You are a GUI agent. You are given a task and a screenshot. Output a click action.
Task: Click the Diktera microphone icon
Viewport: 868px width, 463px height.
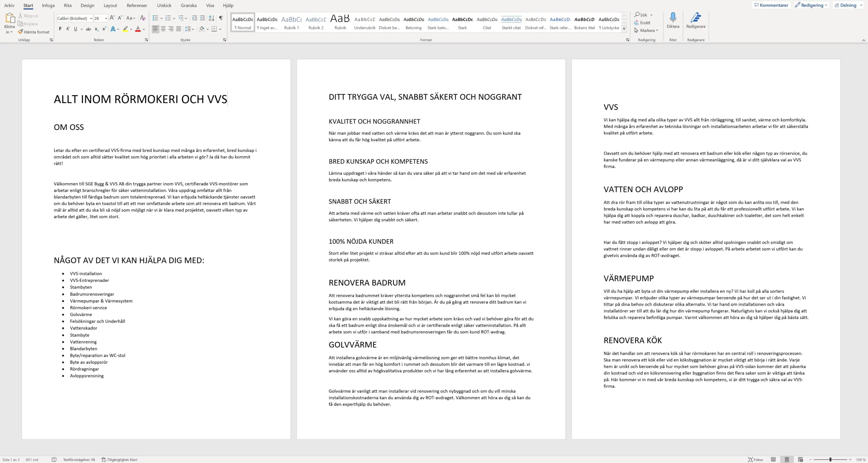(x=673, y=17)
